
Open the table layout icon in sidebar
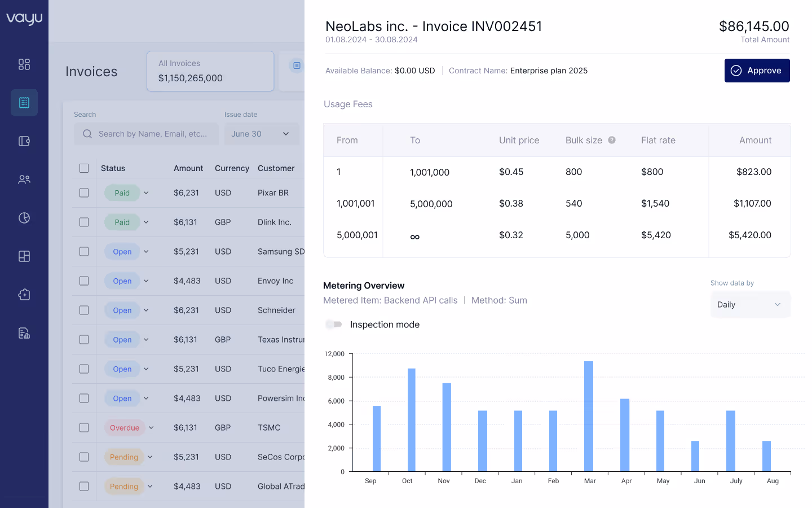click(24, 256)
